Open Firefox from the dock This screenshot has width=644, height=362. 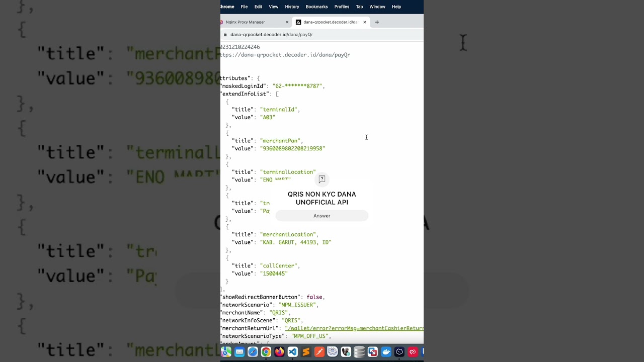[279, 352]
